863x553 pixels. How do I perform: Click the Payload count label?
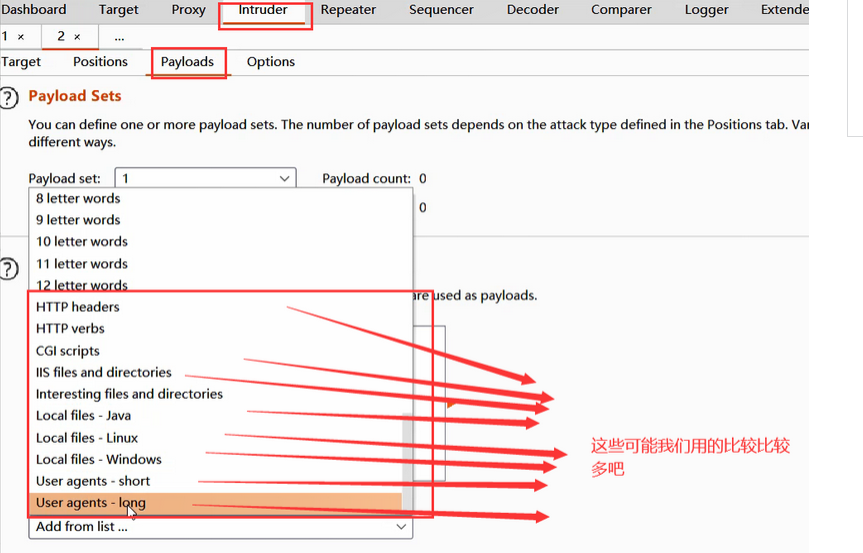tap(367, 178)
